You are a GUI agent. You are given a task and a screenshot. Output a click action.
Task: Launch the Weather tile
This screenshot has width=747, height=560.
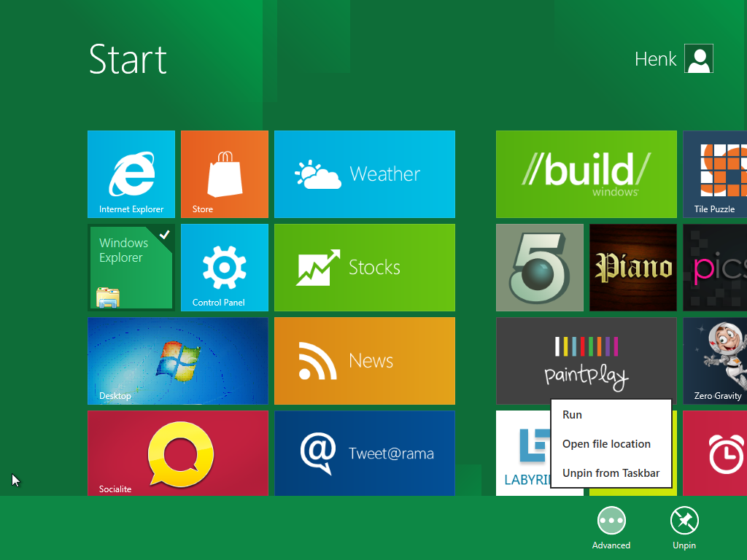coord(365,174)
